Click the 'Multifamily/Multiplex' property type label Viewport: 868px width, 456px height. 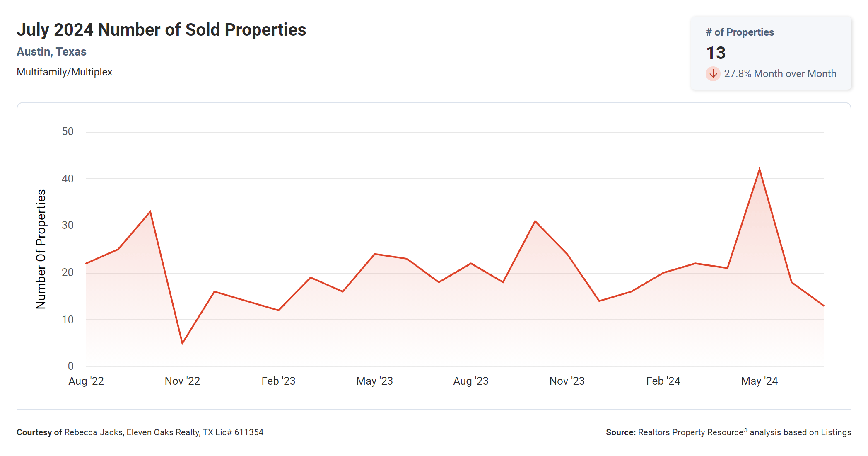click(64, 72)
